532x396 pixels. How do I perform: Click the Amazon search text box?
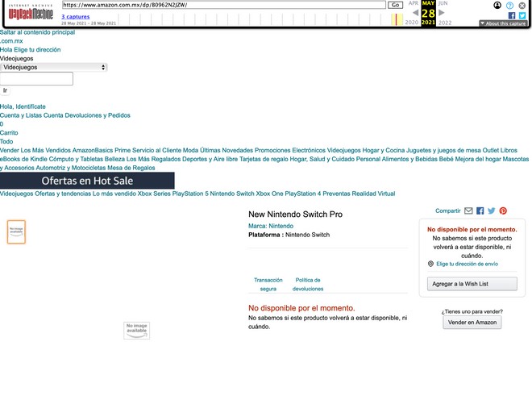36,79
